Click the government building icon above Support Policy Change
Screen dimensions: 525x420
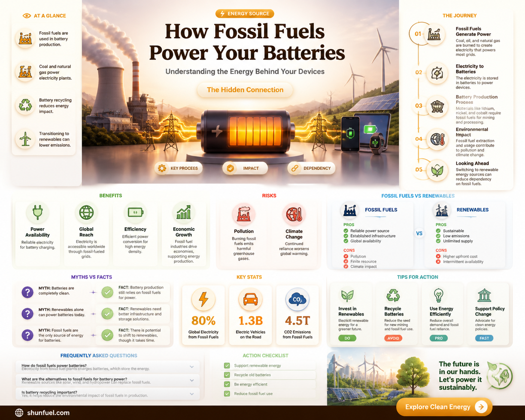click(x=485, y=295)
